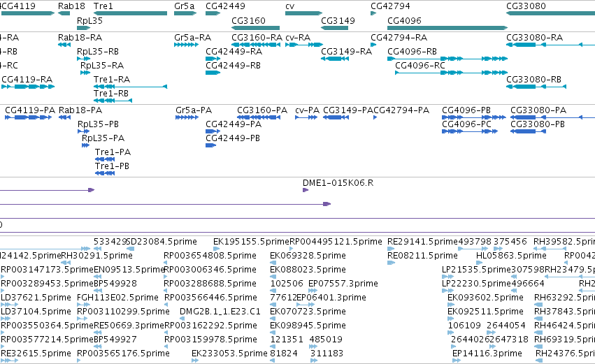The height and width of the screenshot is (364, 595).
Task: Click the CG4096-PC protein label
Action: pos(466,124)
